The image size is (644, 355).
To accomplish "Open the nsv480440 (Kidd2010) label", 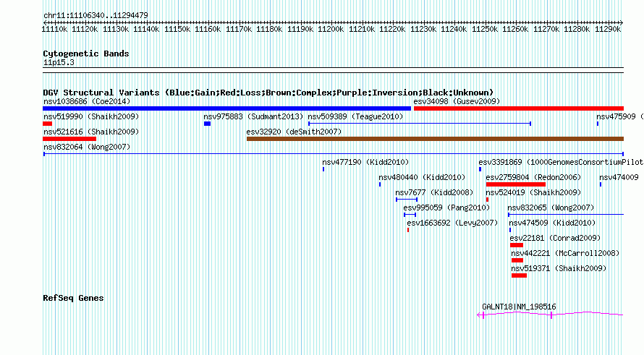I will (x=422, y=177).
